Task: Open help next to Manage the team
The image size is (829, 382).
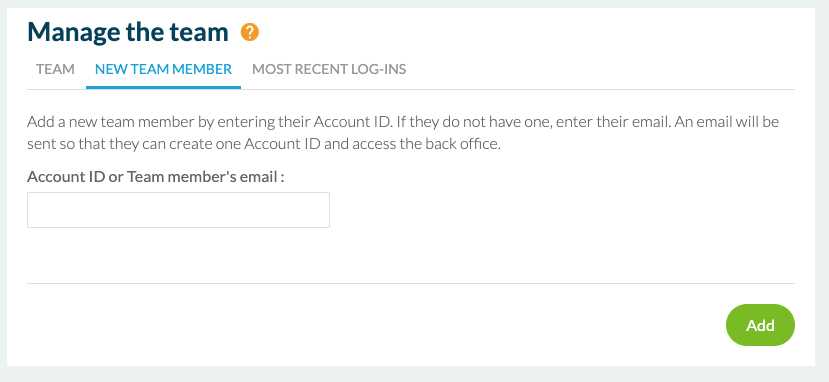Action: [250, 32]
